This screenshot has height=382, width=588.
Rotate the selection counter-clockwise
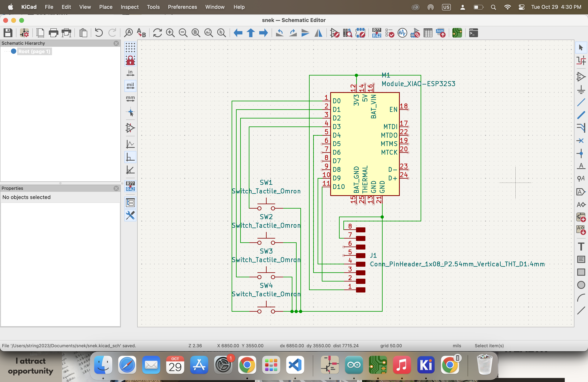click(x=280, y=33)
